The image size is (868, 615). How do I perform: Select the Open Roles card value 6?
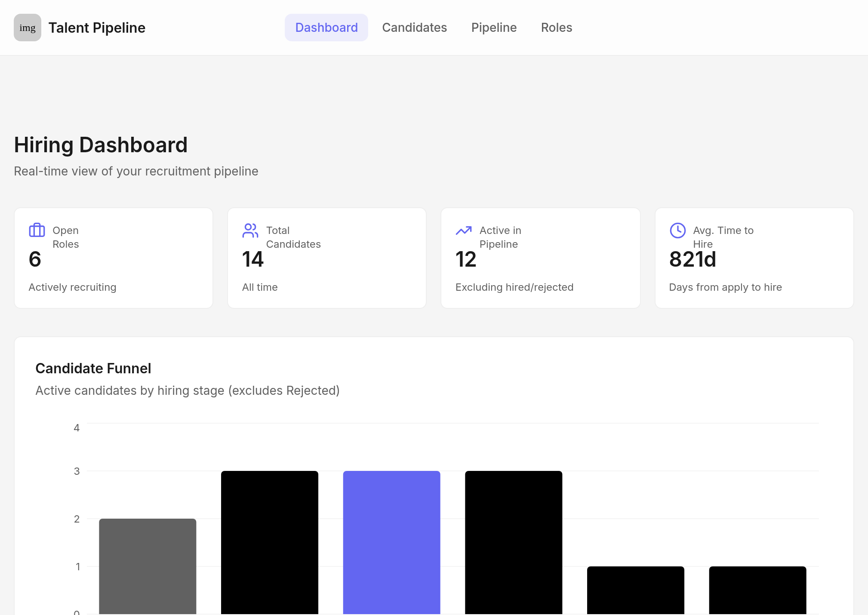click(x=35, y=259)
